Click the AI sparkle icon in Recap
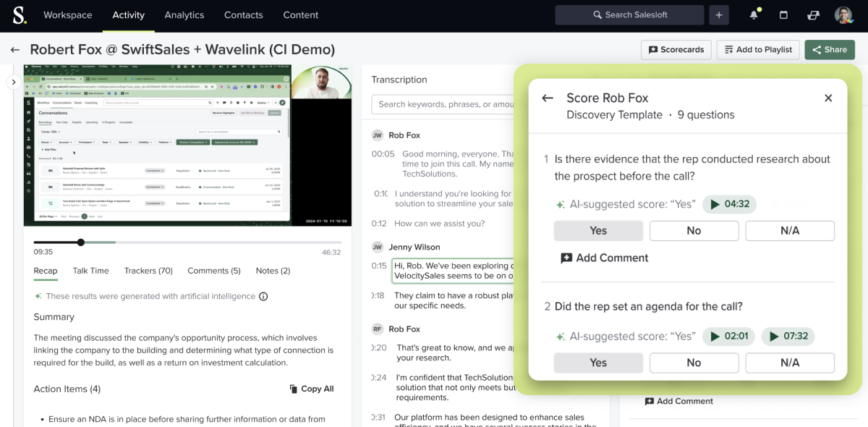The width and height of the screenshot is (868, 427). 38,296
